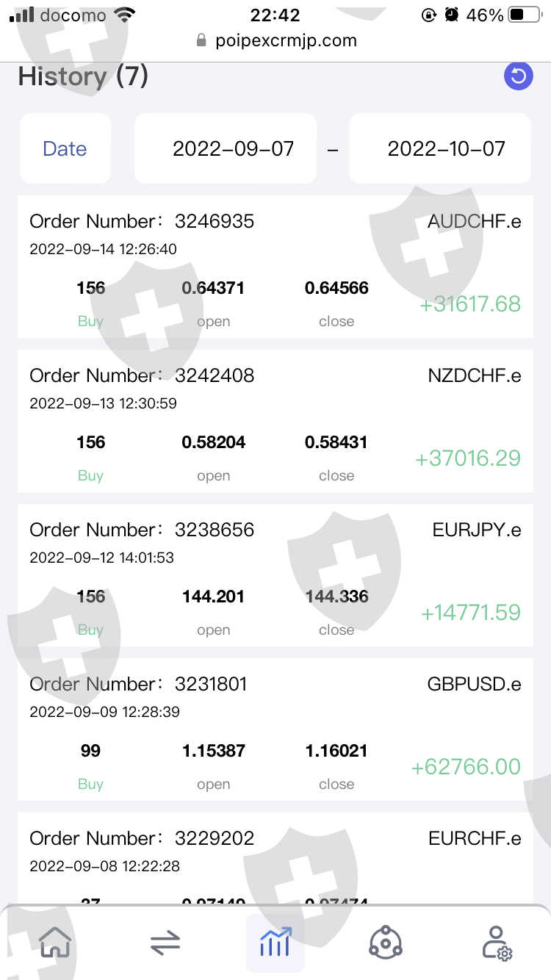Tap the blue refresh history icon
This screenshot has width=551, height=980.
518,76
